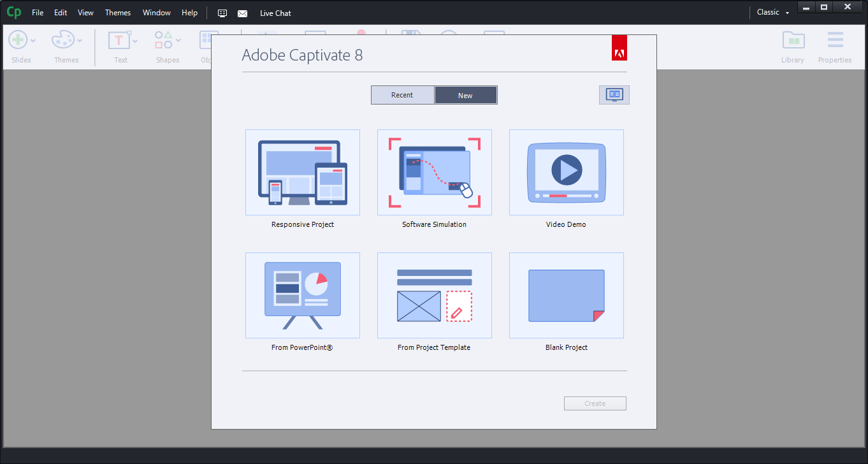Click the 'From Project Template' label
868x464 pixels.
(434, 347)
